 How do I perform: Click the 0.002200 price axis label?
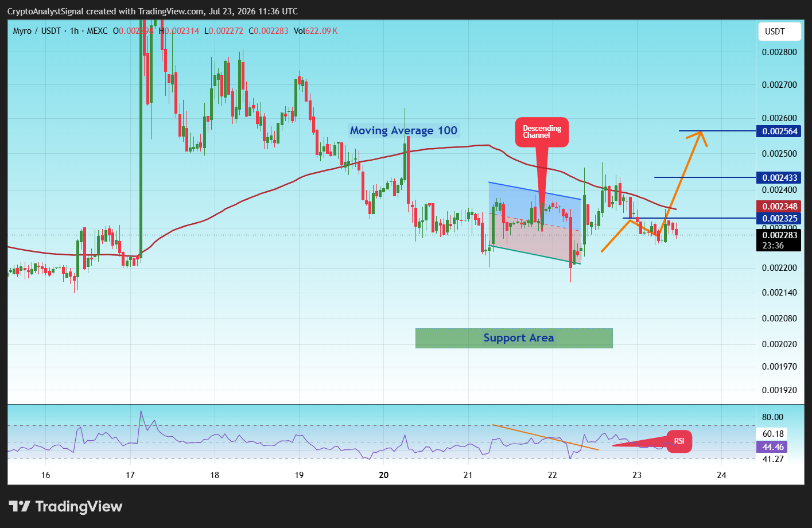(x=779, y=268)
